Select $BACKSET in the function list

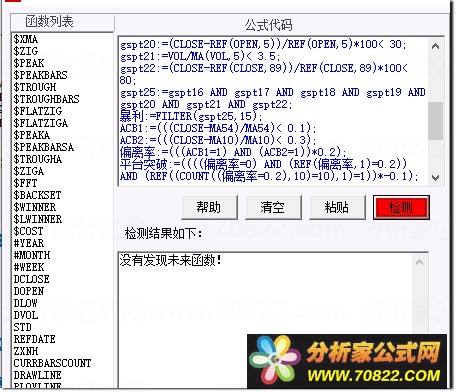pos(37,195)
